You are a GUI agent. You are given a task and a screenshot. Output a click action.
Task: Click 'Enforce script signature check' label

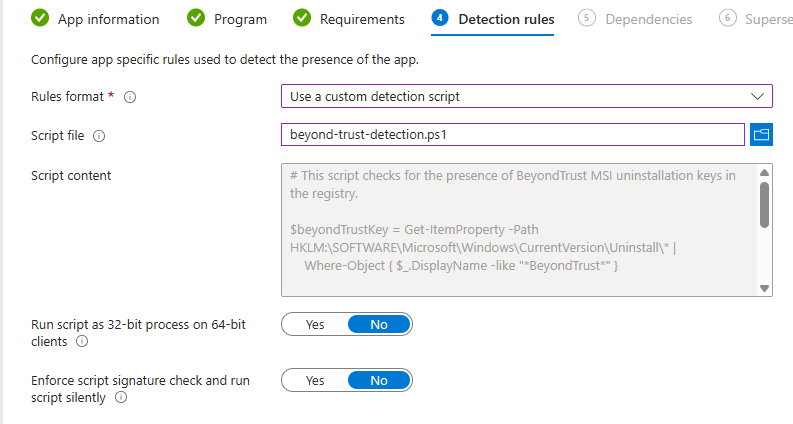tap(140, 389)
